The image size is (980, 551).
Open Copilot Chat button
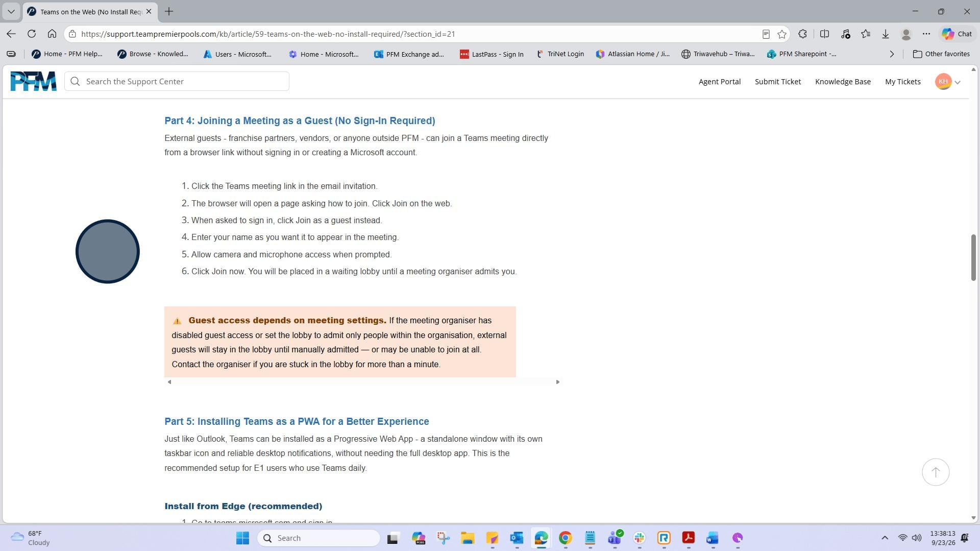coord(957,34)
